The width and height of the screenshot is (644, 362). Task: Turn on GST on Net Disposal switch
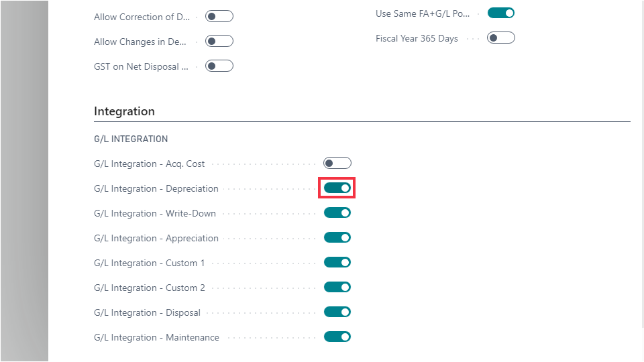(x=219, y=66)
